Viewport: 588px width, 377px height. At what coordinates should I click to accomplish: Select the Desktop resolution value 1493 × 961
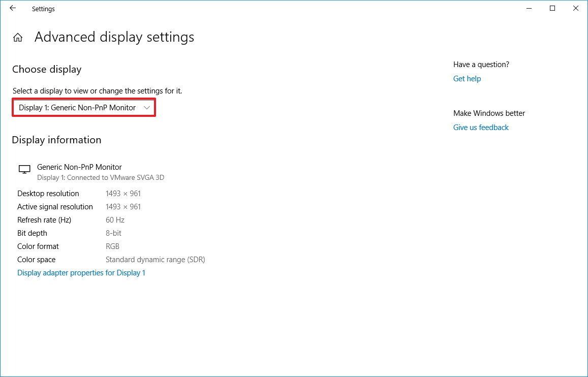coord(123,193)
